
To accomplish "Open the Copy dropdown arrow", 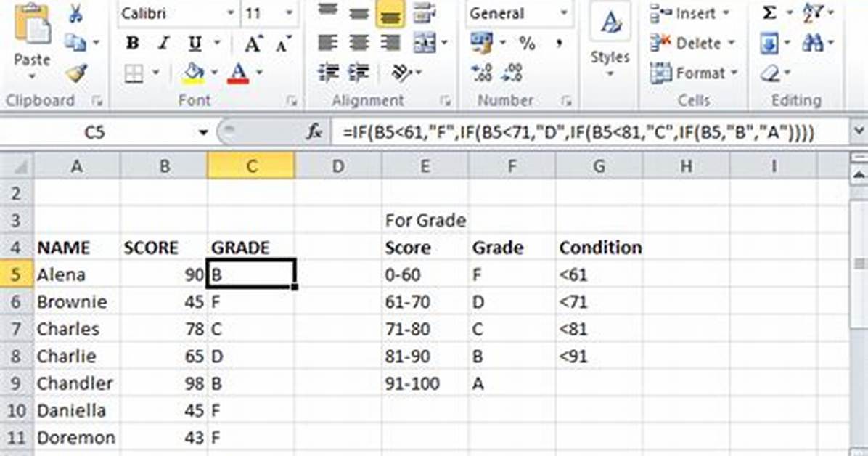I will pos(96,43).
